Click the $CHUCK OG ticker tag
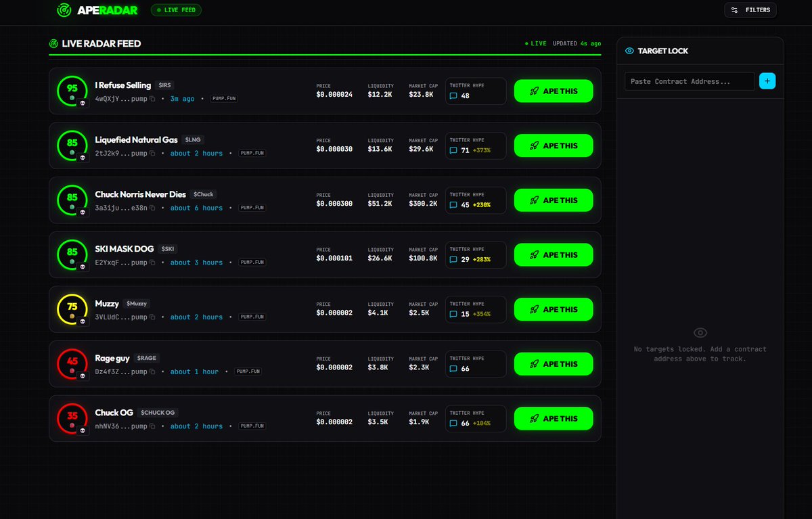This screenshot has height=519, width=812. pos(158,413)
